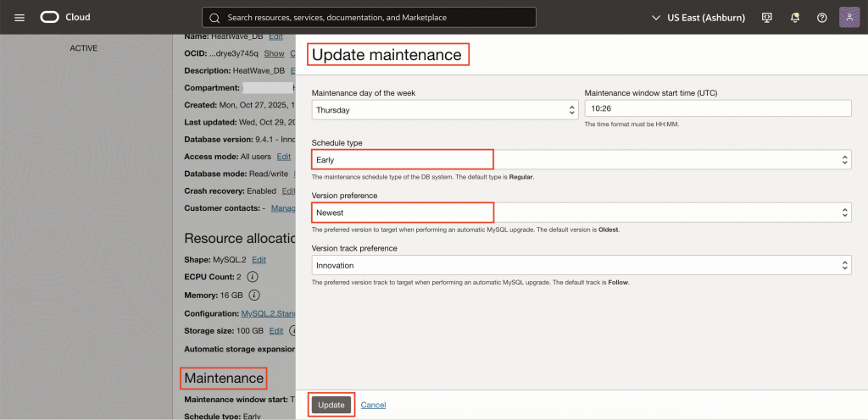Open the Cloud Shell developer tools icon

766,18
